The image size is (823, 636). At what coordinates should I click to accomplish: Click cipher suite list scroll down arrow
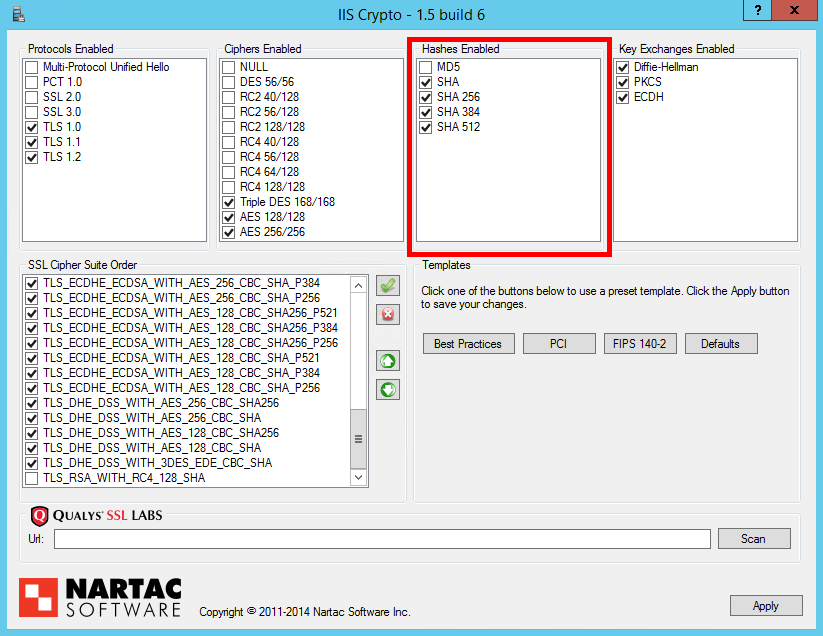click(358, 477)
